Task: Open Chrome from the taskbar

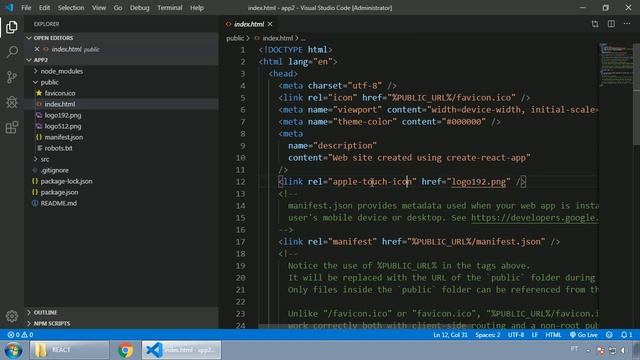Action: pyautogui.click(x=125, y=350)
